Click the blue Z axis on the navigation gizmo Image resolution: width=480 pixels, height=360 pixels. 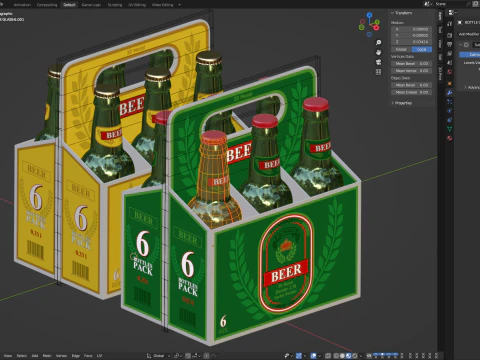click(369, 15)
